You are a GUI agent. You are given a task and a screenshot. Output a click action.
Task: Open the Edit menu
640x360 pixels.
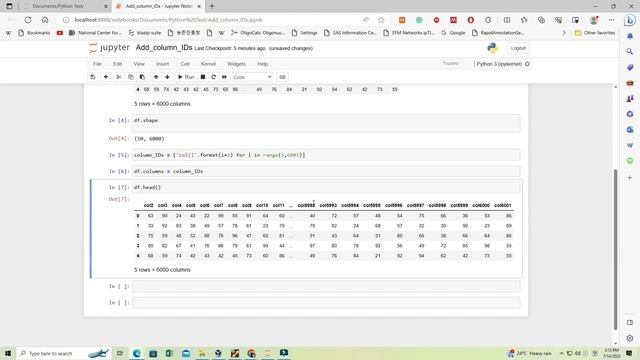[x=118, y=64]
